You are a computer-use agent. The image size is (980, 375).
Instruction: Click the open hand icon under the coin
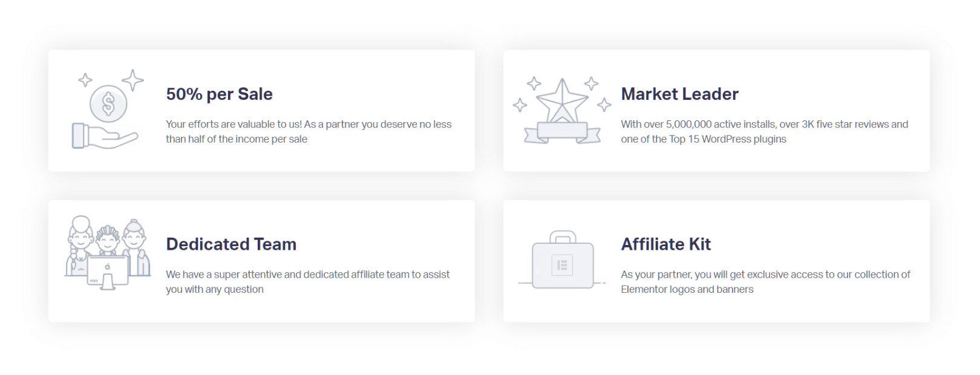coord(104,136)
